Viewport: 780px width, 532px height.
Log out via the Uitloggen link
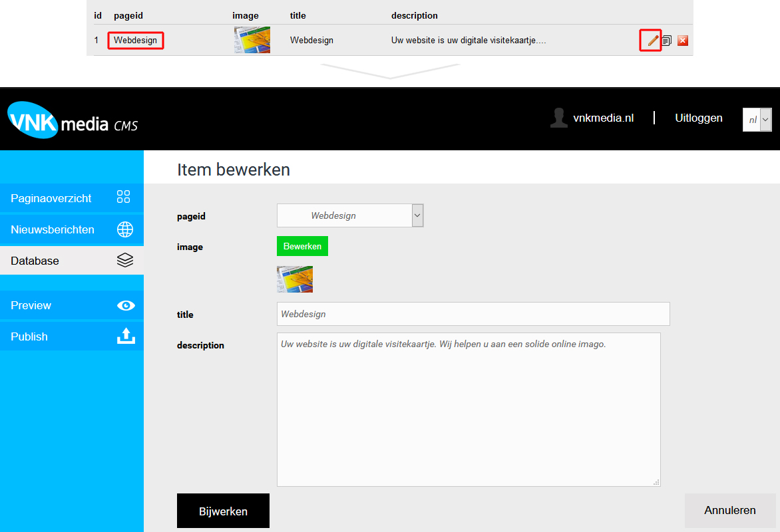(x=698, y=118)
